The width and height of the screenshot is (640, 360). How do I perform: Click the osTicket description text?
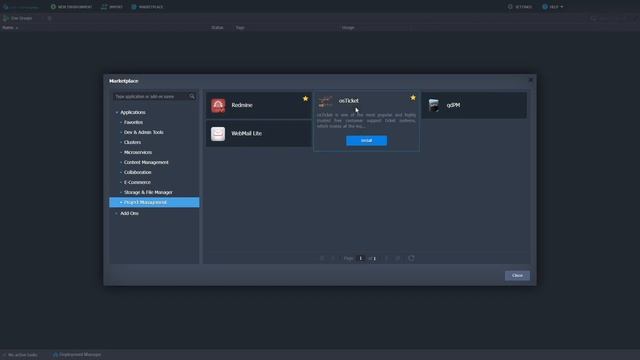click(366, 120)
